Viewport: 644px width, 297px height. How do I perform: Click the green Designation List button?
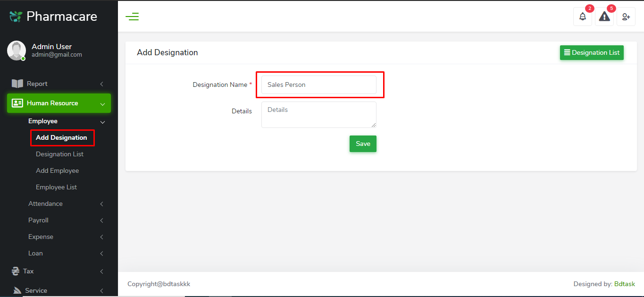(592, 52)
